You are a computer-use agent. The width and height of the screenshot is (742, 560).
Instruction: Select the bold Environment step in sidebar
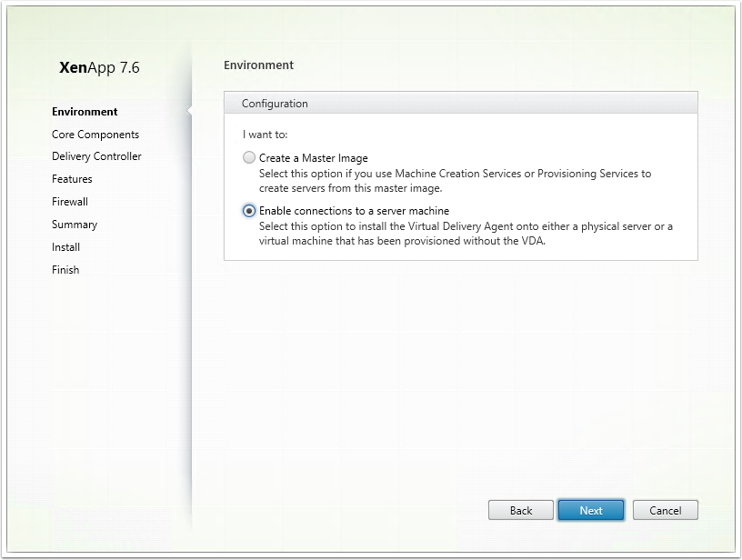(85, 112)
